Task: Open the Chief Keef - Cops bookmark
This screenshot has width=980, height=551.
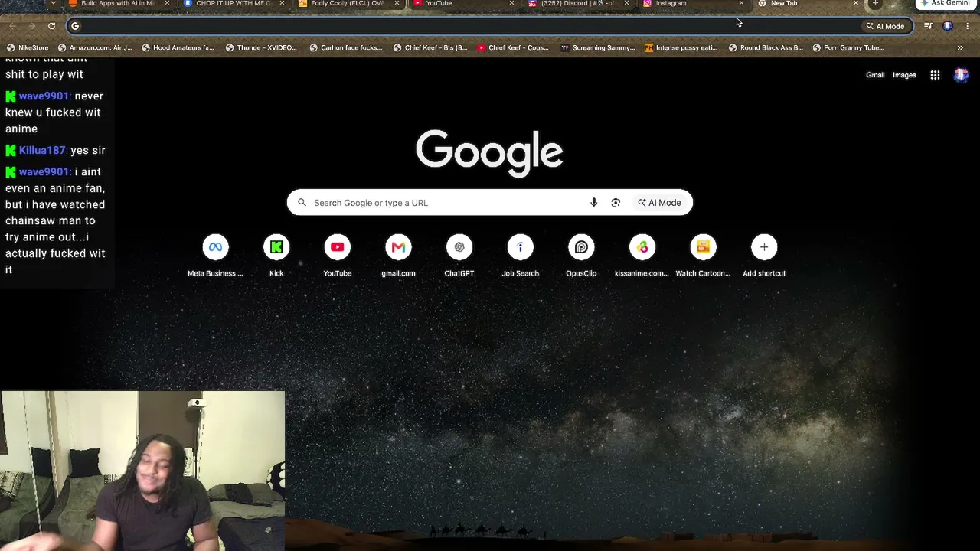Action: click(x=513, y=47)
